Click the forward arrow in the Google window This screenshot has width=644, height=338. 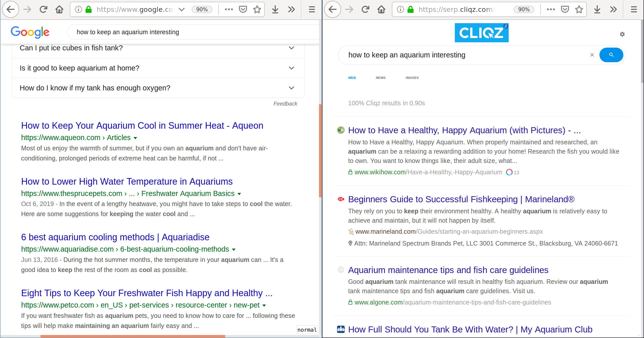27,10
